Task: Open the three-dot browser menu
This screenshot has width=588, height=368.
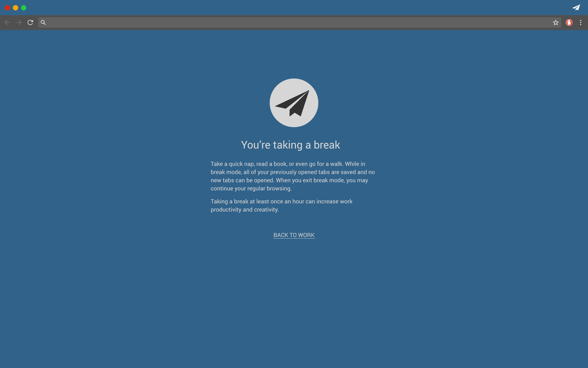Action: tap(580, 22)
